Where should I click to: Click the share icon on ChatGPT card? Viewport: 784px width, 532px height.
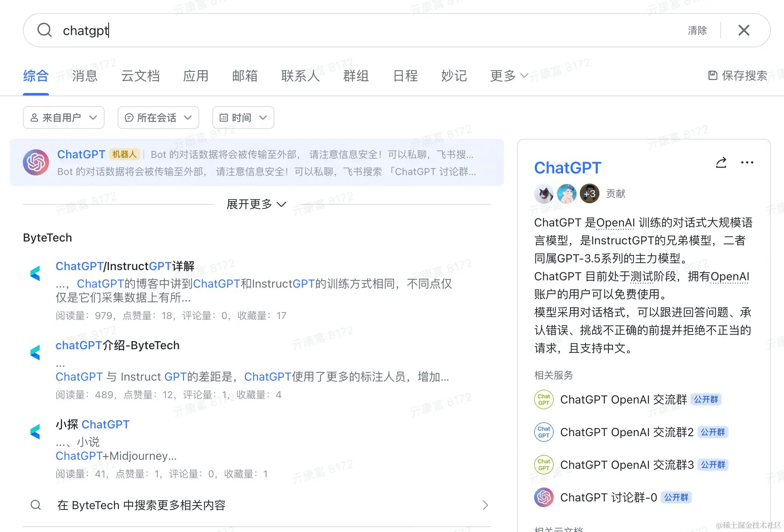pyautogui.click(x=721, y=163)
